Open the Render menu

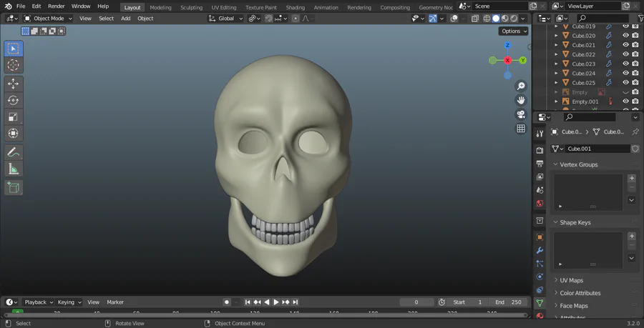[56, 6]
